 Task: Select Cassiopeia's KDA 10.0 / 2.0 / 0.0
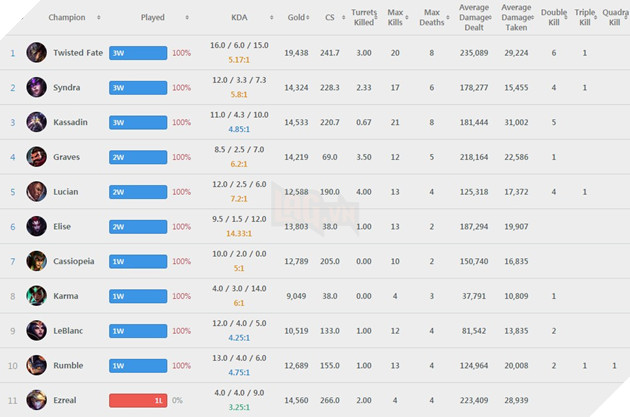(239, 253)
